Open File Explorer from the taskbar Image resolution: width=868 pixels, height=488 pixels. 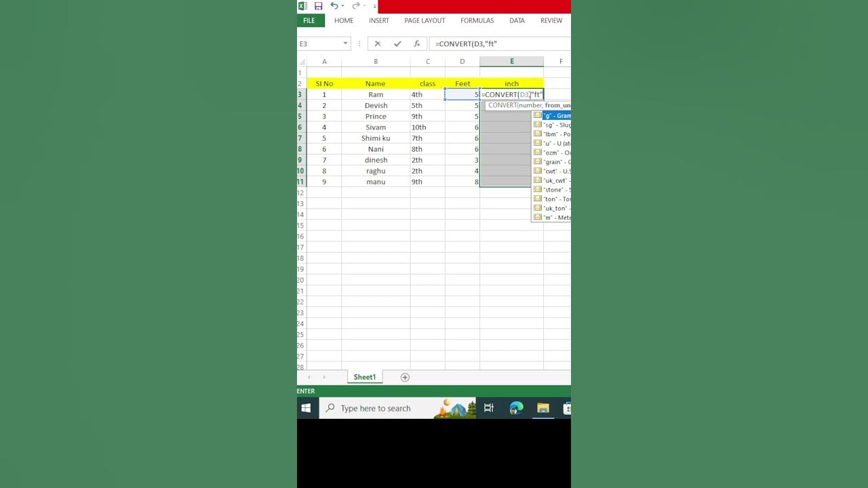coord(542,408)
